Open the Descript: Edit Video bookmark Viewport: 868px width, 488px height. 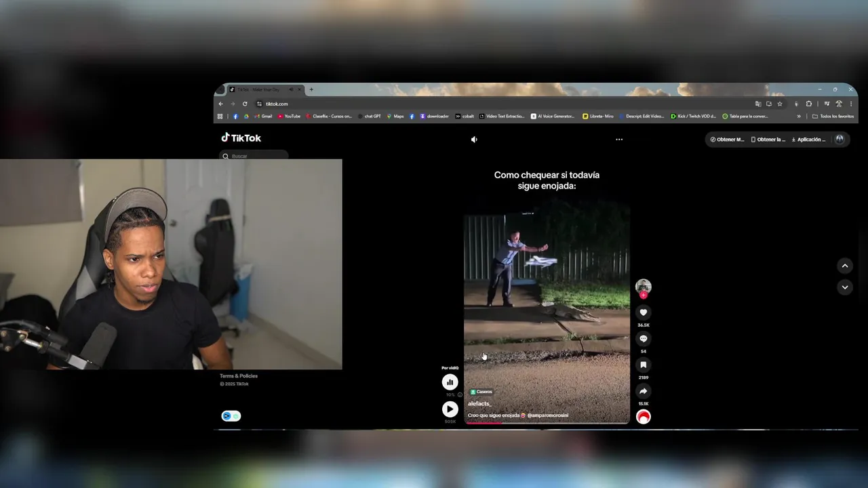pos(642,117)
